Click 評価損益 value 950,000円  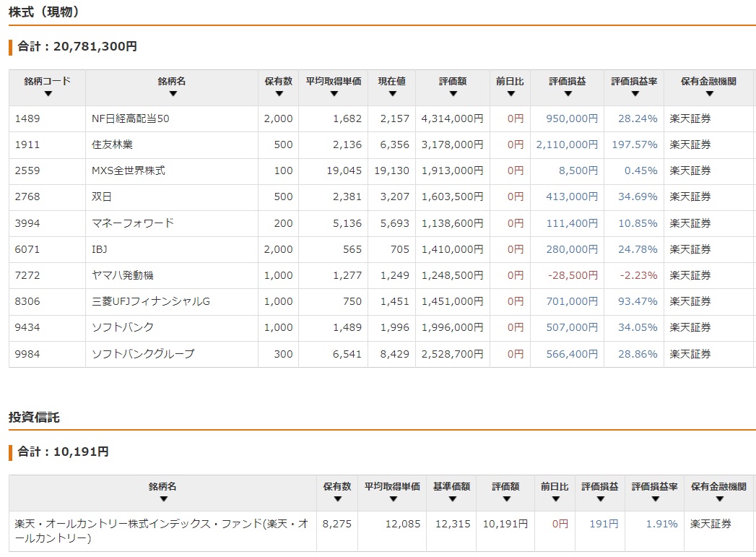(572, 118)
